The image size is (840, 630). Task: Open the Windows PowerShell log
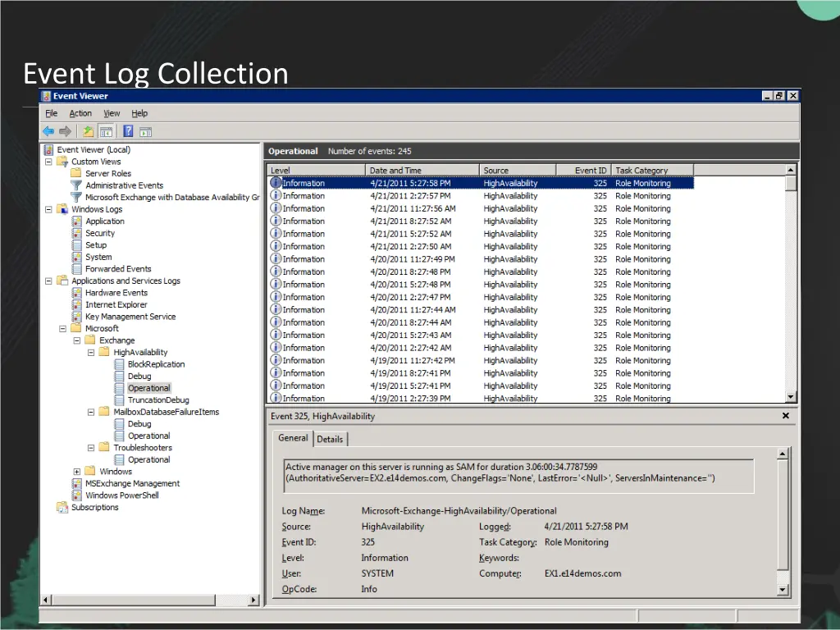122,495
